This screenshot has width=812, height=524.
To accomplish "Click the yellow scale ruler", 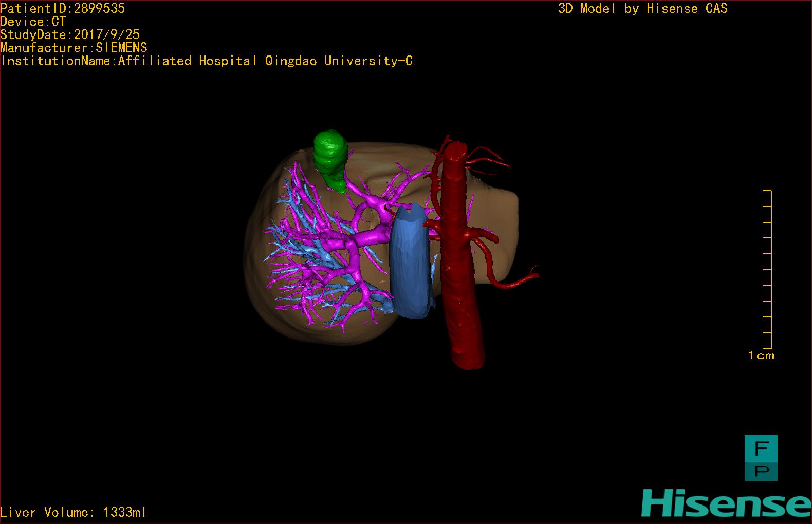I will (768, 270).
